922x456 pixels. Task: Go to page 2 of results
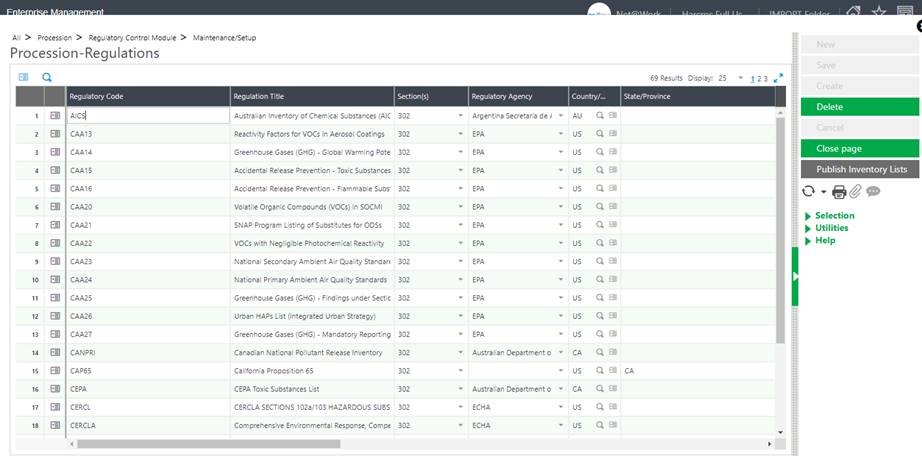coord(759,78)
